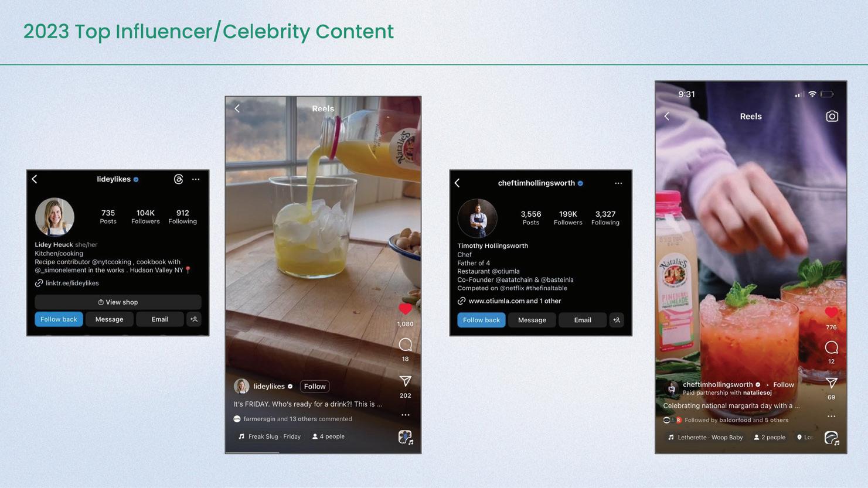Image resolution: width=868 pixels, height=488 pixels.
Task: Tap lideylikes username on the reel
Action: point(269,386)
